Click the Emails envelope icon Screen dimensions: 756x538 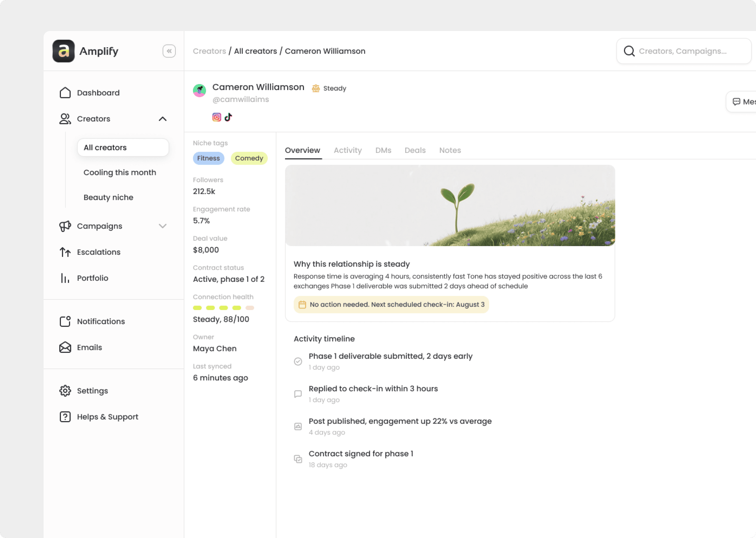point(65,348)
